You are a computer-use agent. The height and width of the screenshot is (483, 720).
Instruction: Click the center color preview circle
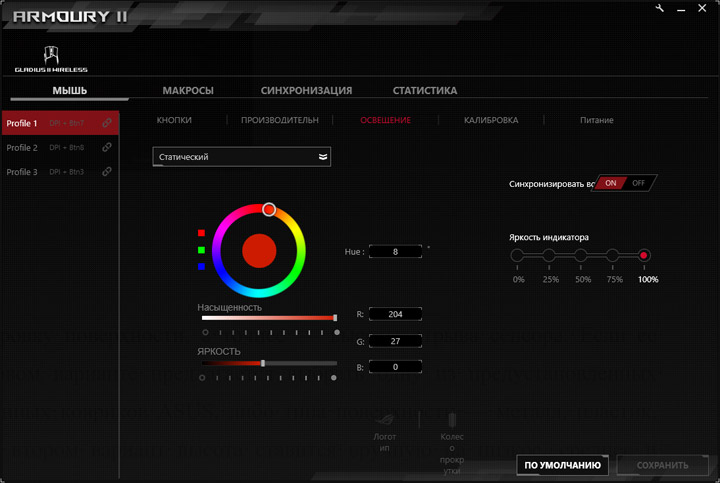(x=259, y=251)
